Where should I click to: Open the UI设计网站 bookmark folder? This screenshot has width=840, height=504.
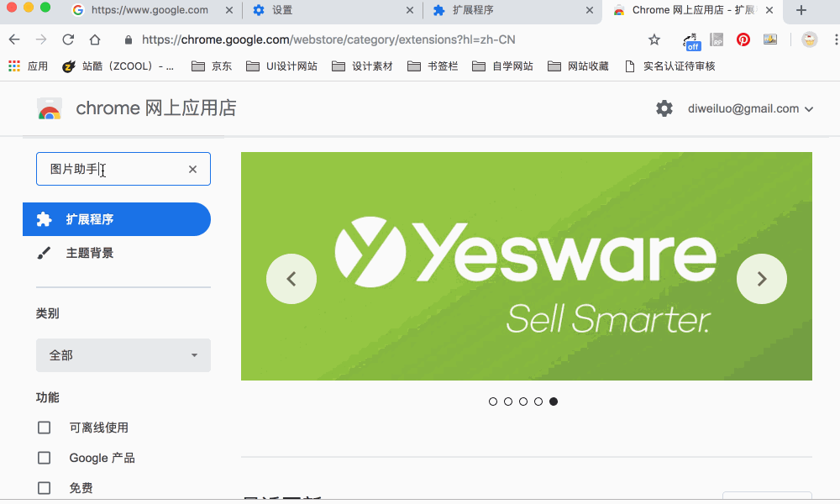(x=281, y=66)
